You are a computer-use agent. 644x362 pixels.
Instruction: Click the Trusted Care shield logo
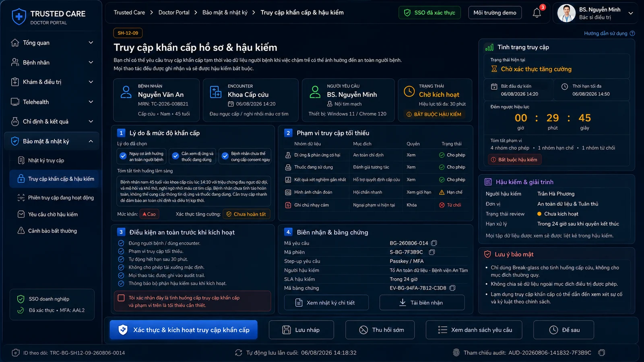pyautogui.click(x=19, y=17)
